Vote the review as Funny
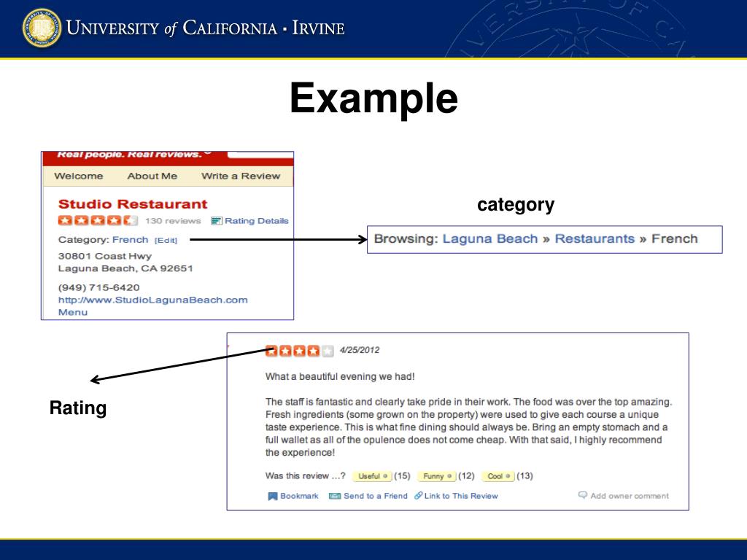747x560 pixels. [x=436, y=476]
